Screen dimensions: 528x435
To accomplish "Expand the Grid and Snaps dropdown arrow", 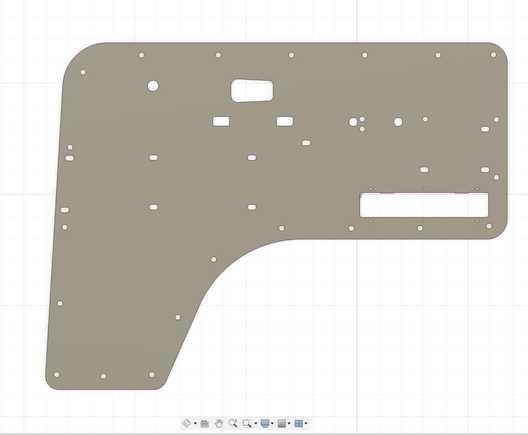I will pyautogui.click(x=289, y=424).
